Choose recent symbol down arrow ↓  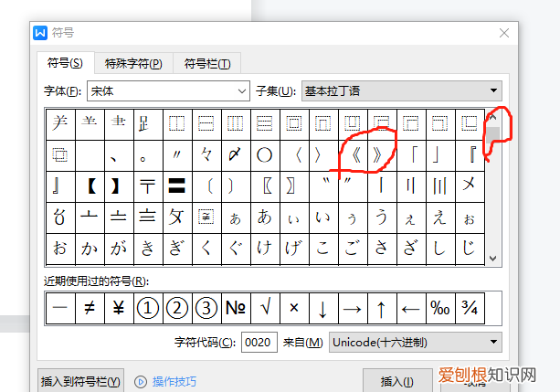[324, 308]
